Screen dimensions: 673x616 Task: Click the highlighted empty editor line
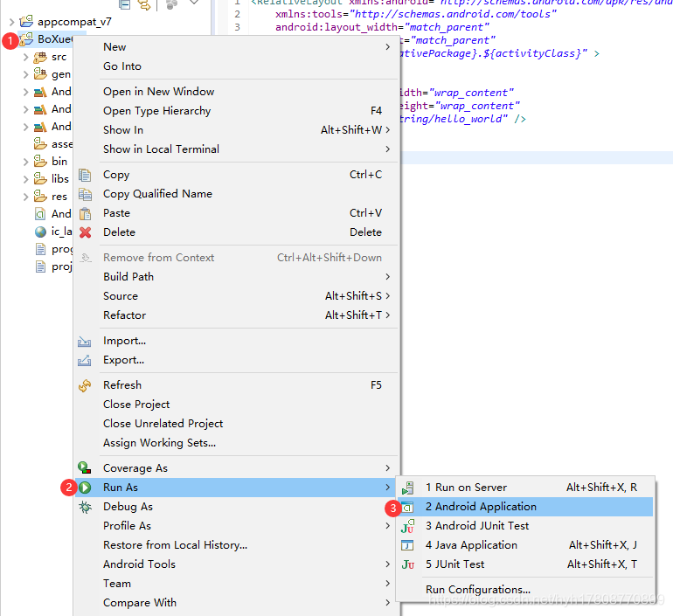coord(537,157)
